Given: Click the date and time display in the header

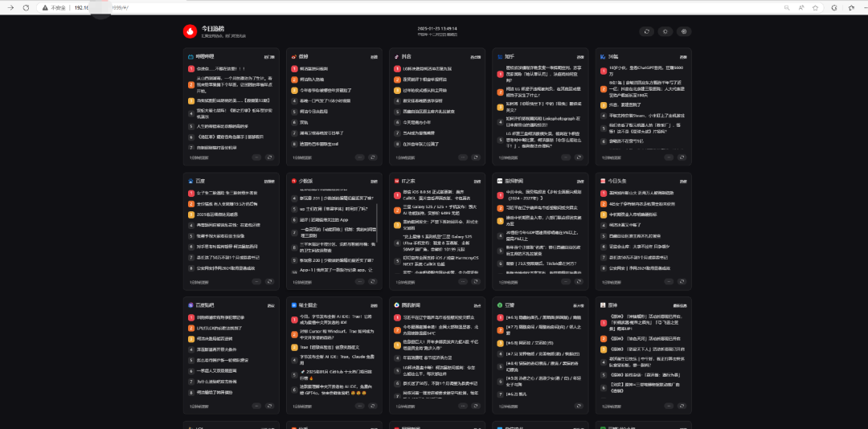Looking at the screenshot, I should point(437,31).
